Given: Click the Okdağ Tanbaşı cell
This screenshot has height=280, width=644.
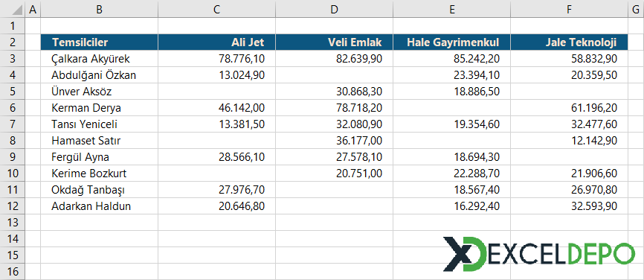Looking at the screenshot, I should click(100, 190).
